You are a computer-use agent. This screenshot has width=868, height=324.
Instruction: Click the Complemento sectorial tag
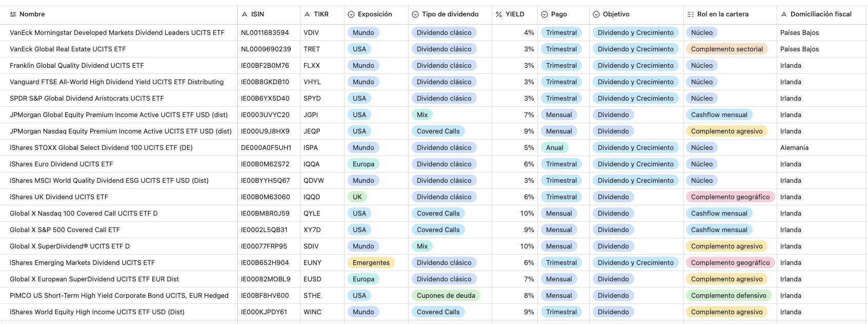pos(727,49)
